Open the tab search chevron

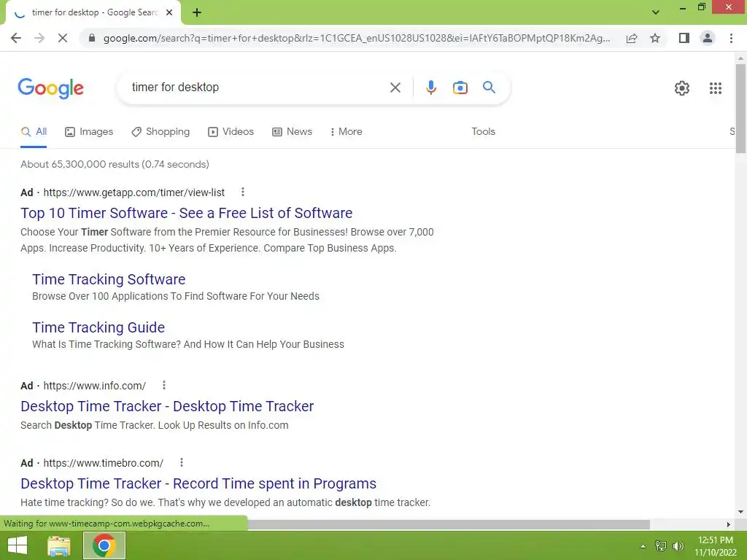(656, 12)
